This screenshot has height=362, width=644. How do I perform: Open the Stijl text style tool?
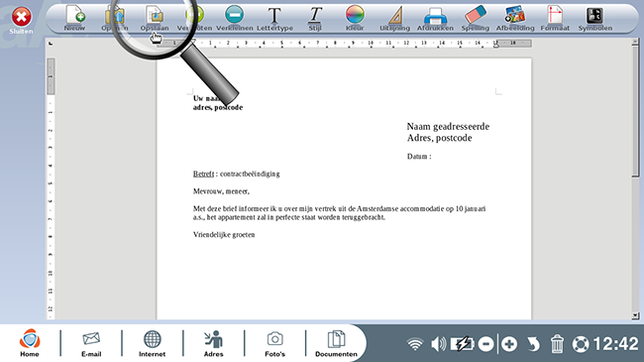click(x=315, y=19)
